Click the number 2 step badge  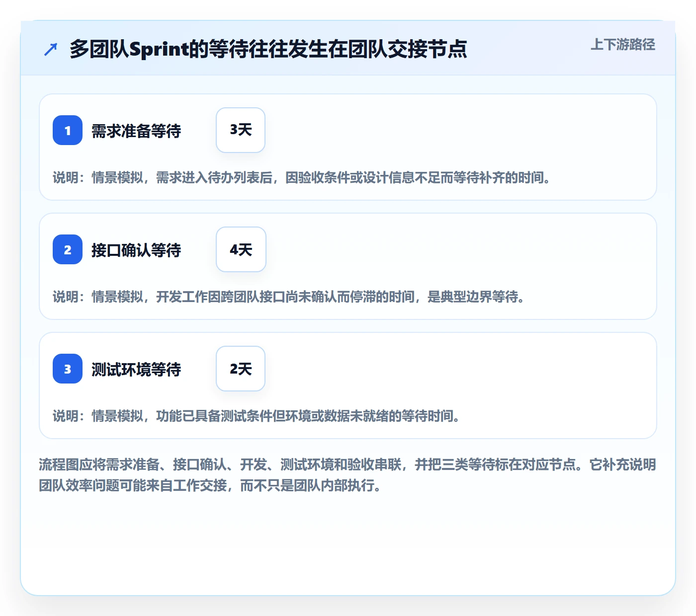click(x=68, y=249)
